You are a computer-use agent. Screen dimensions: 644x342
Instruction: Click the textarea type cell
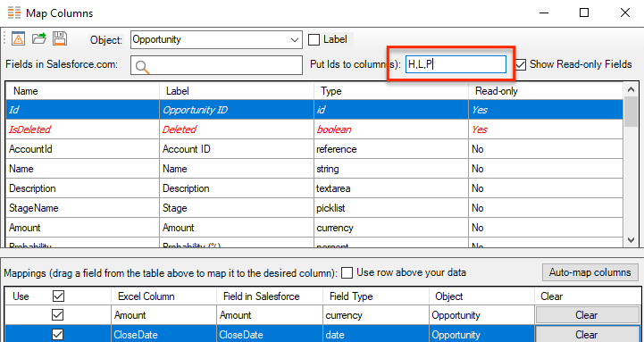[x=391, y=188]
